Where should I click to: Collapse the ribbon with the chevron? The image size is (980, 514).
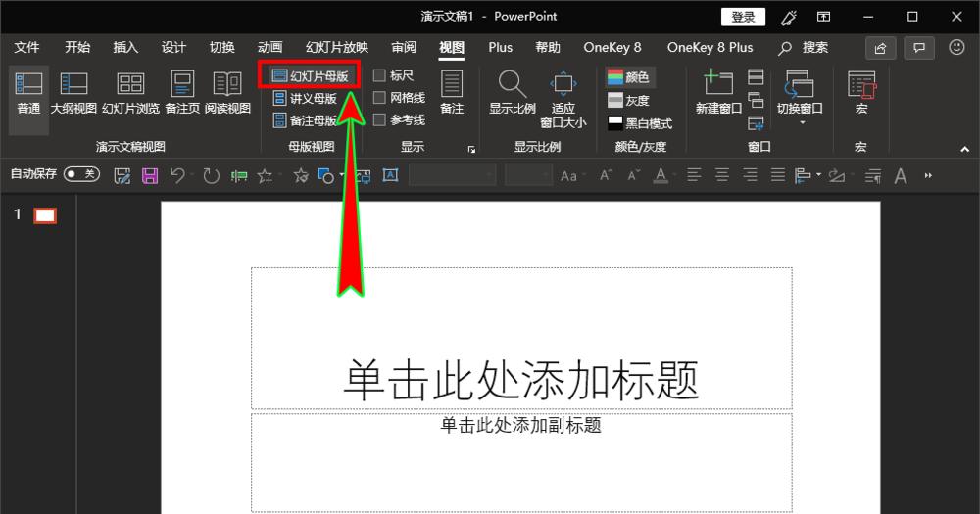click(x=965, y=149)
